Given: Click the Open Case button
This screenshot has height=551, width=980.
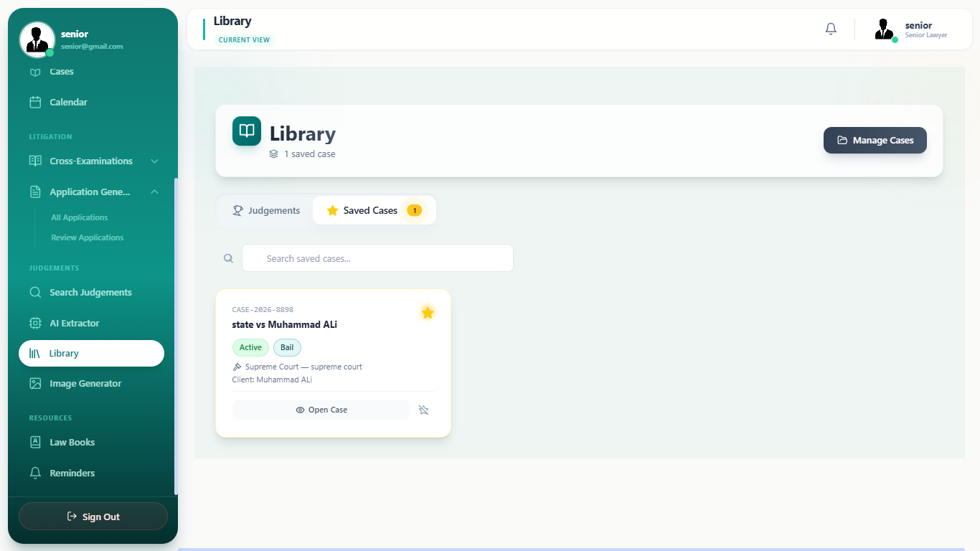Looking at the screenshot, I should click(321, 410).
